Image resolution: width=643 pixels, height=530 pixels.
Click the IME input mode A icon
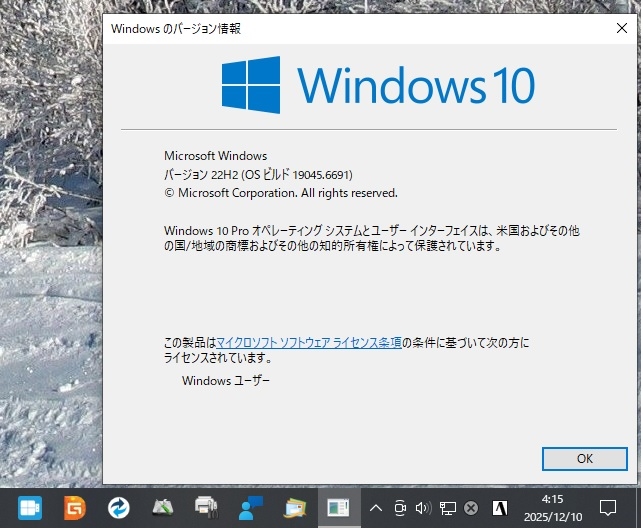pos(499,508)
